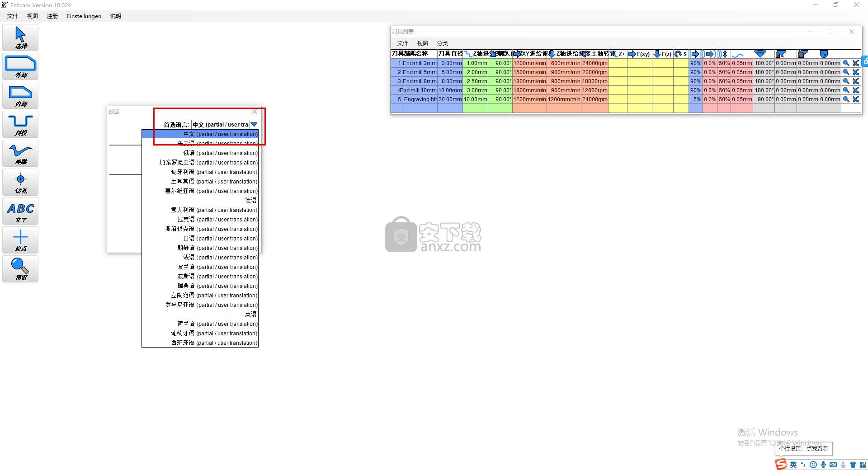Open the Sogou skin shirt icon
The width and height of the screenshot is (868, 470).
[x=853, y=465]
